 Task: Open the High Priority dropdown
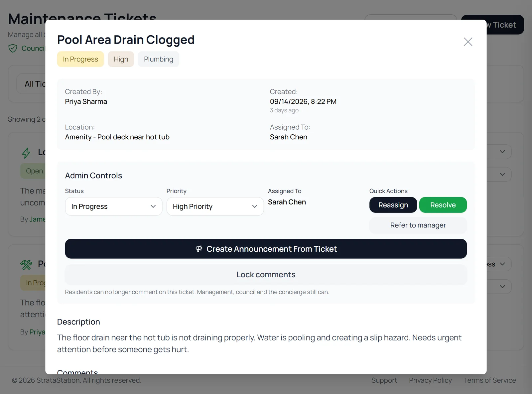point(215,206)
